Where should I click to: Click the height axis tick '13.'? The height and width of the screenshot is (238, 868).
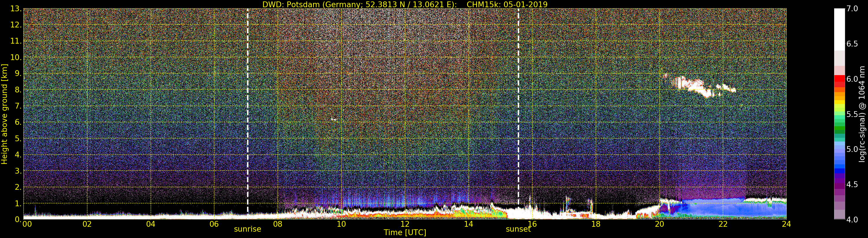click(x=16, y=9)
